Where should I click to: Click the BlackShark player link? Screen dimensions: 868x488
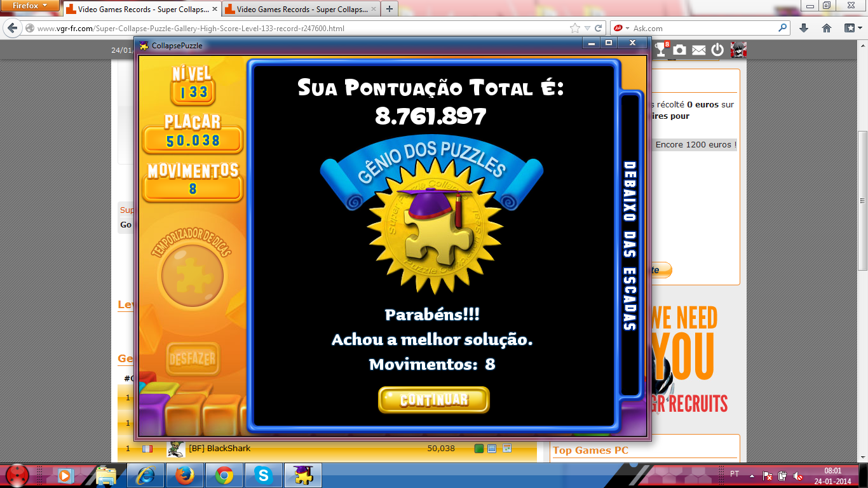click(x=219, y=448)
